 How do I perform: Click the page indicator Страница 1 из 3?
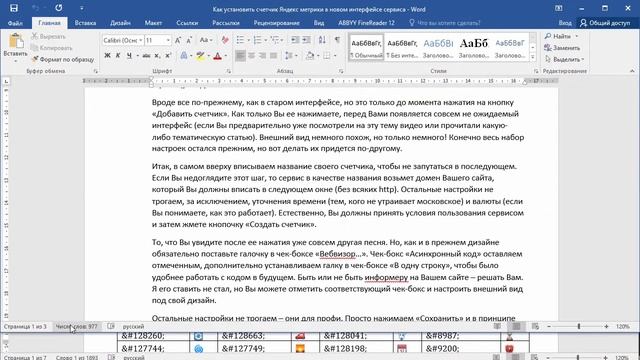25,327
